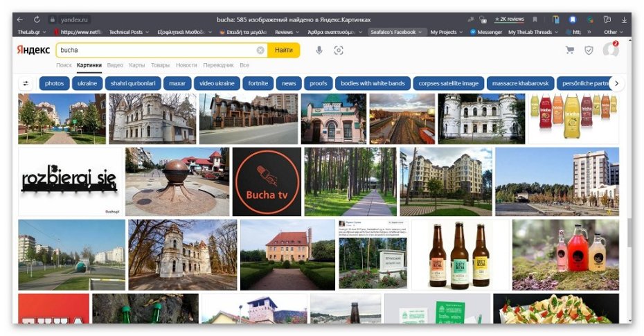Expand the Other bookmarks folder
This screenshot has height=336, width=644.
[x=614, y=32]
